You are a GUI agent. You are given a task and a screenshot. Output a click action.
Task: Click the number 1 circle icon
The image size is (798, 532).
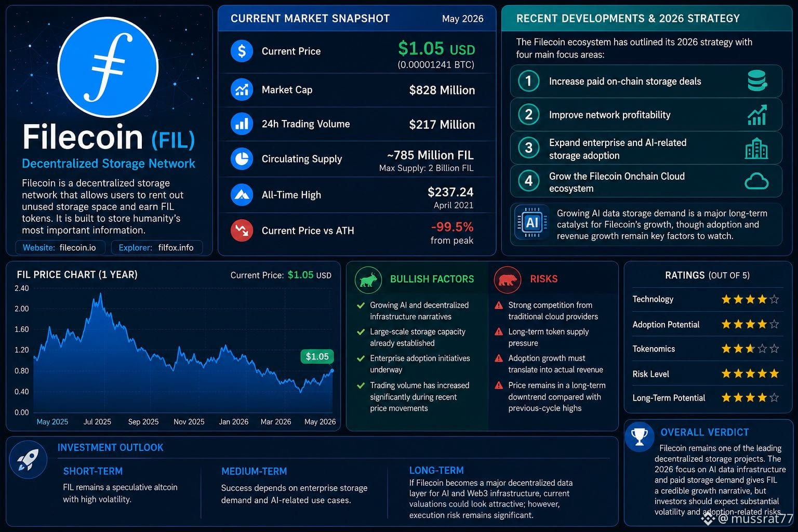coord(529,81)
